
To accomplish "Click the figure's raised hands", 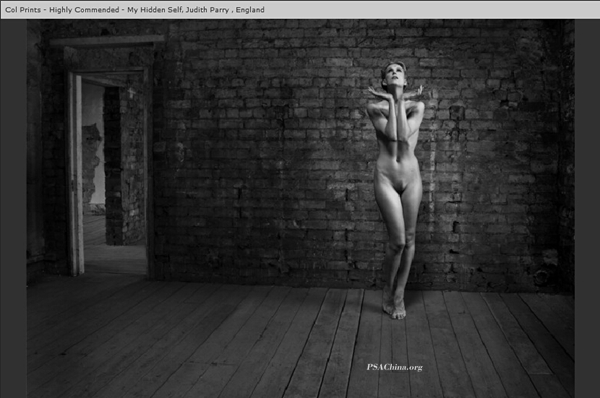I will (396, 93).
